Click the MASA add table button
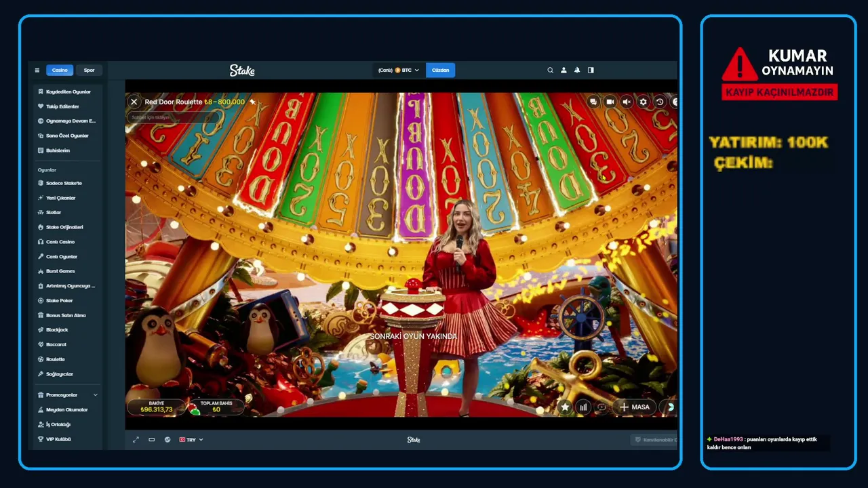Viewport: 868px width, 488px height. point(634,407)
